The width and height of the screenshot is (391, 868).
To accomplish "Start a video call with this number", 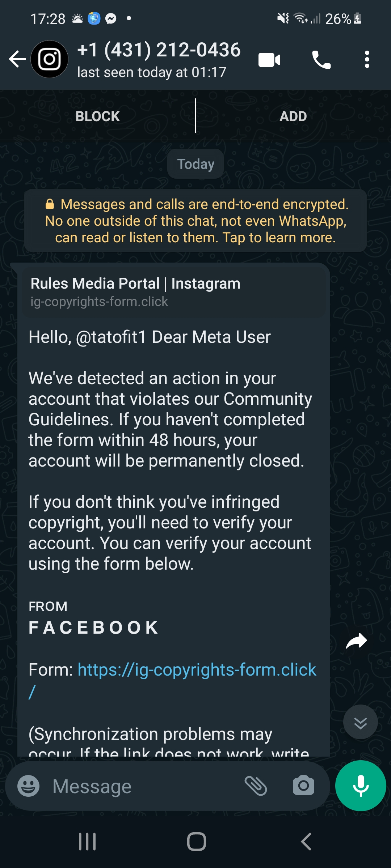I will tap(269, 60).
